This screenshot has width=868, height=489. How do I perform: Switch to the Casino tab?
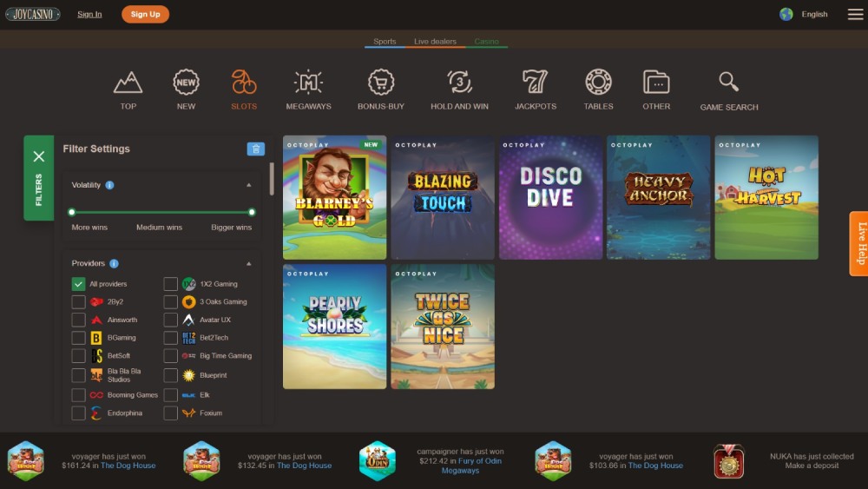coord(487,42)
